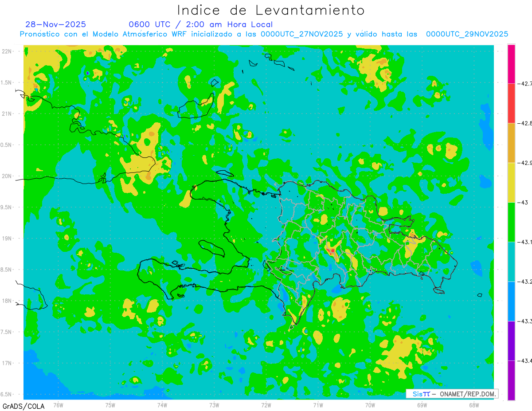Pick the bottom purple colorbar swatch
This screenshot has height=411, width=532.
pyautogui.click(x=511, y=380)
